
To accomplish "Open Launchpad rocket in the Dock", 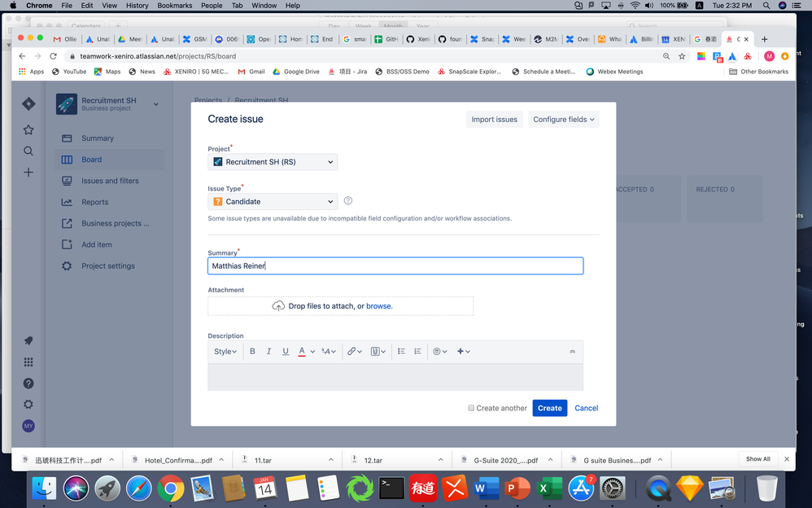I will tap(107, 488).
